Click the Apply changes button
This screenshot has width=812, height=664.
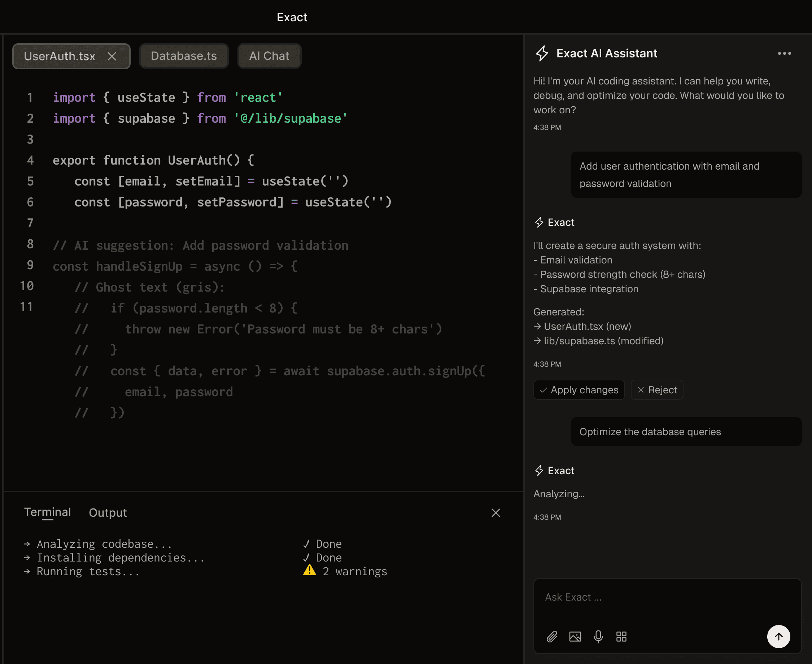(x=579, y=390)
